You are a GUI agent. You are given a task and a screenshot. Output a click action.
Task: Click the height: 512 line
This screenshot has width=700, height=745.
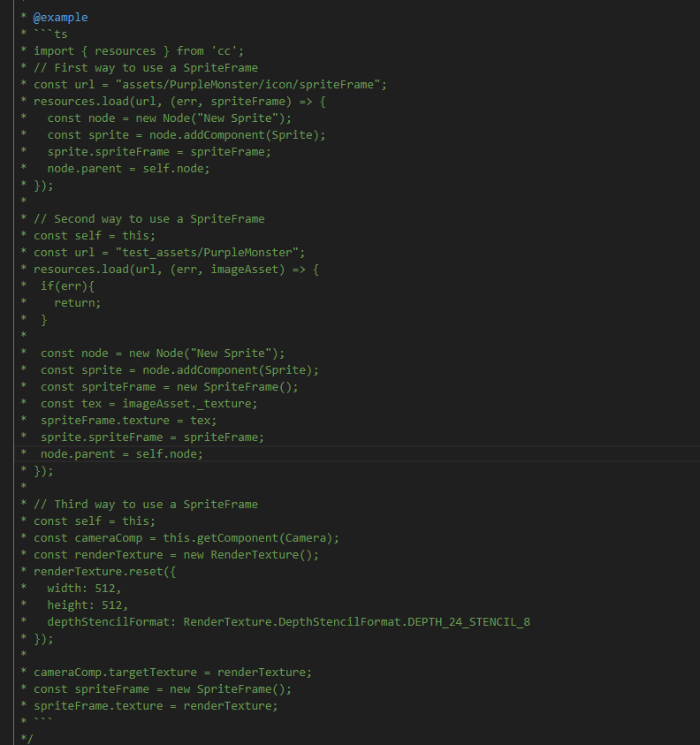[87, 604]
